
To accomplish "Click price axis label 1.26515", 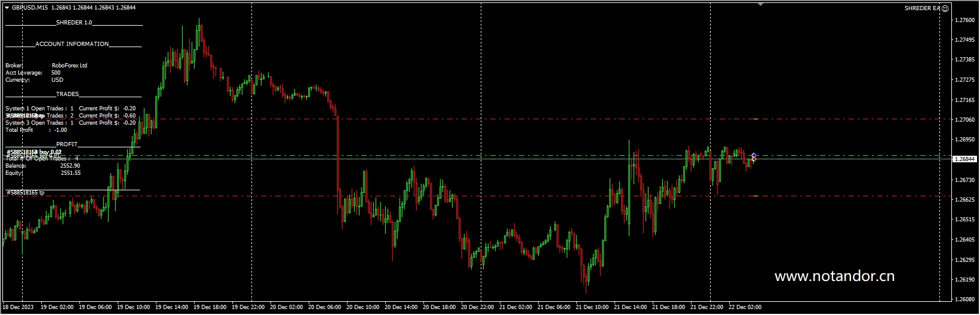I will pyautogui.click(x=965, y=220).
